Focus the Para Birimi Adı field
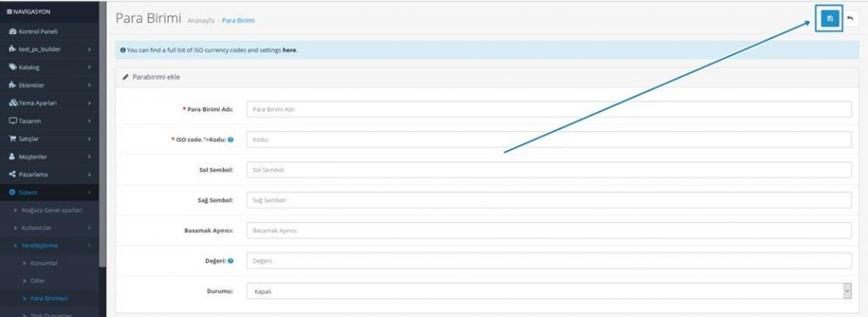The height and width of the screenshot is (317, 868). pyautogui.click(x=548, y=109)
